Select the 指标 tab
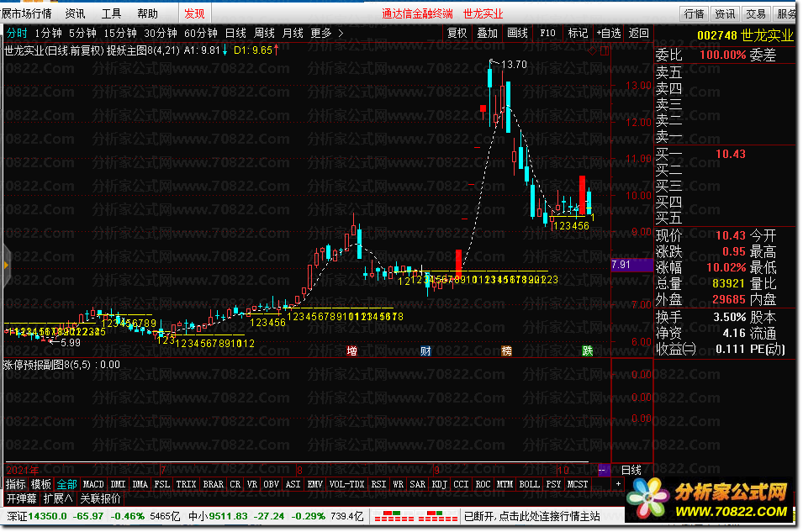The image size is (803, 532). (x=15, y=484)
